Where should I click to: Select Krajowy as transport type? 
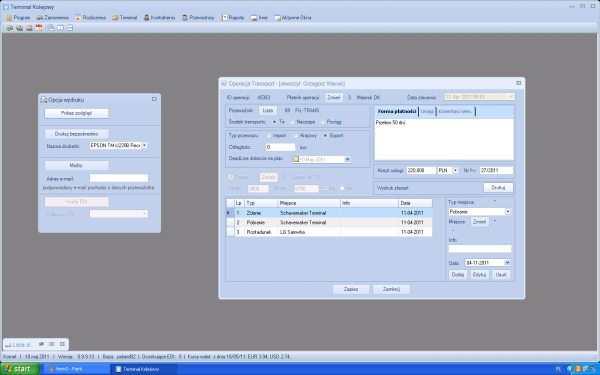[295, 135]
